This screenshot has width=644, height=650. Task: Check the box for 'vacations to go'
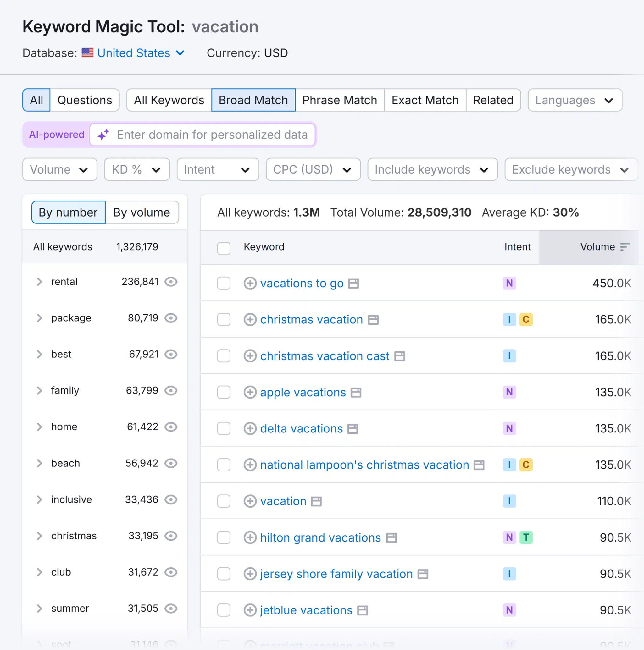(224, 283)
